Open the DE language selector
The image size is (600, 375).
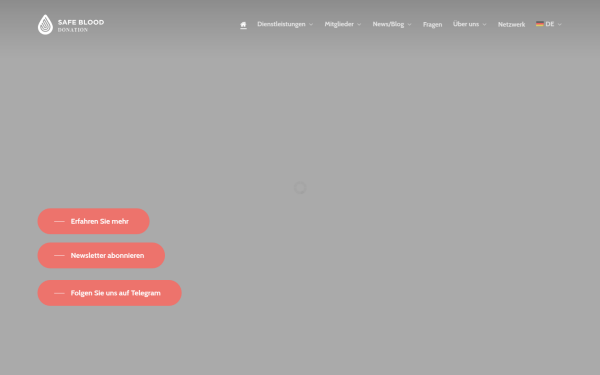coord(549,24)
